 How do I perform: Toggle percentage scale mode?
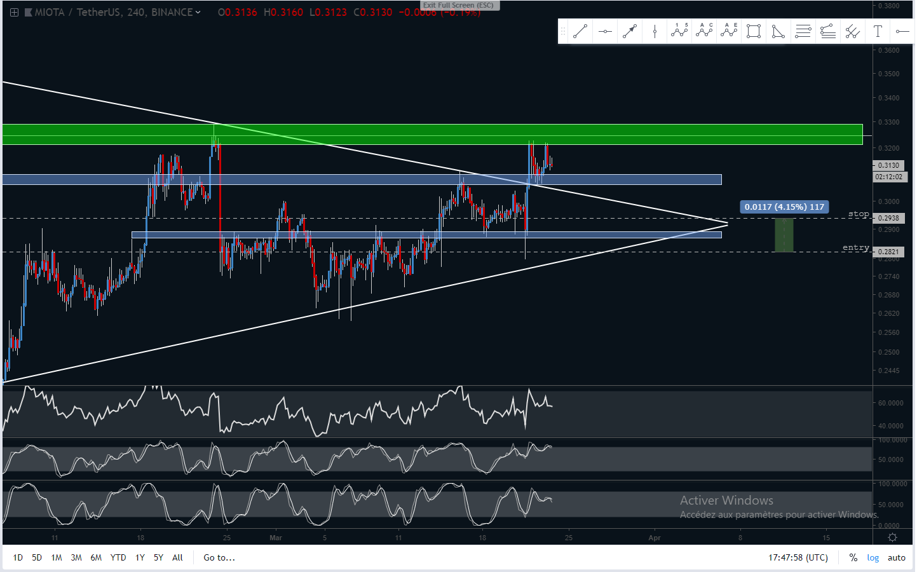pyautogui.click(x=853, y=557)
